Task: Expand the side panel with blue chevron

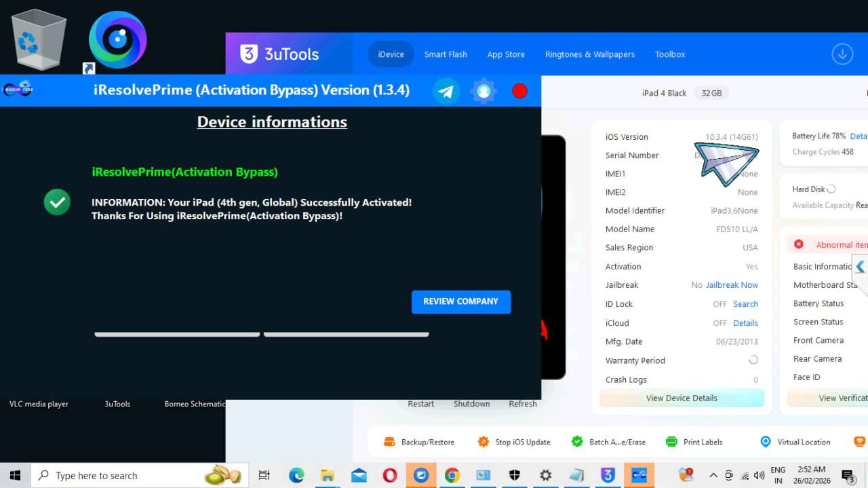Action: 860,267
